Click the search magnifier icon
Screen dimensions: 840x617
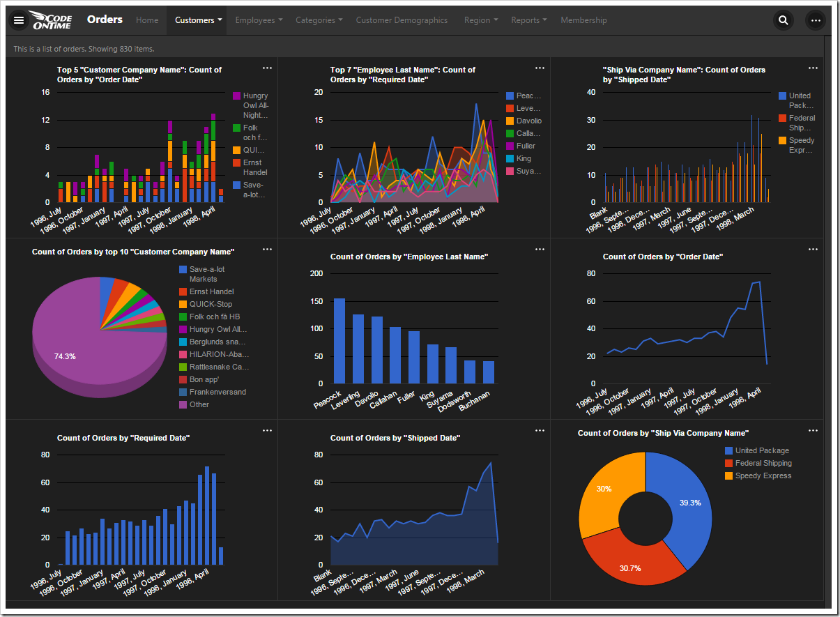pos(784,20)
